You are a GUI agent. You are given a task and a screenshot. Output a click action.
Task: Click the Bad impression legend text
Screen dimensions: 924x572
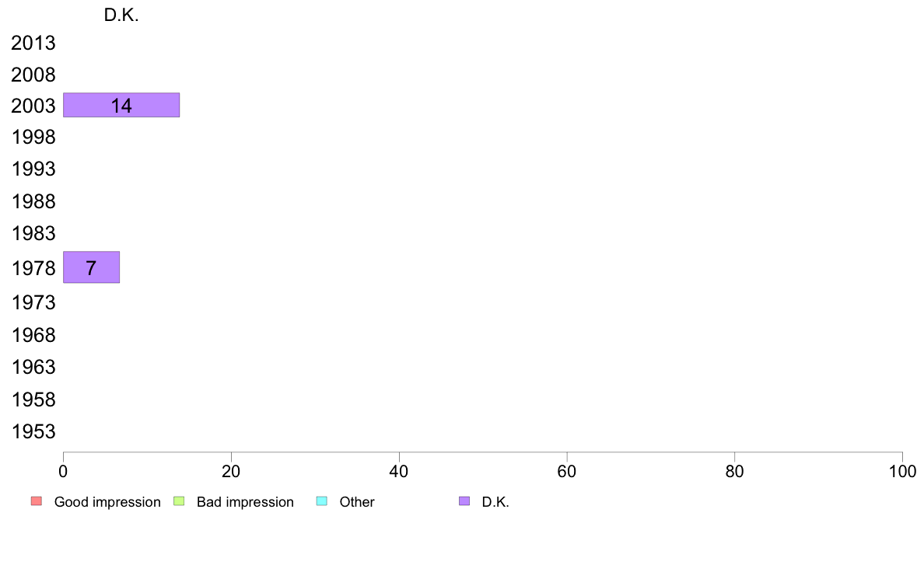click(245, 502)
